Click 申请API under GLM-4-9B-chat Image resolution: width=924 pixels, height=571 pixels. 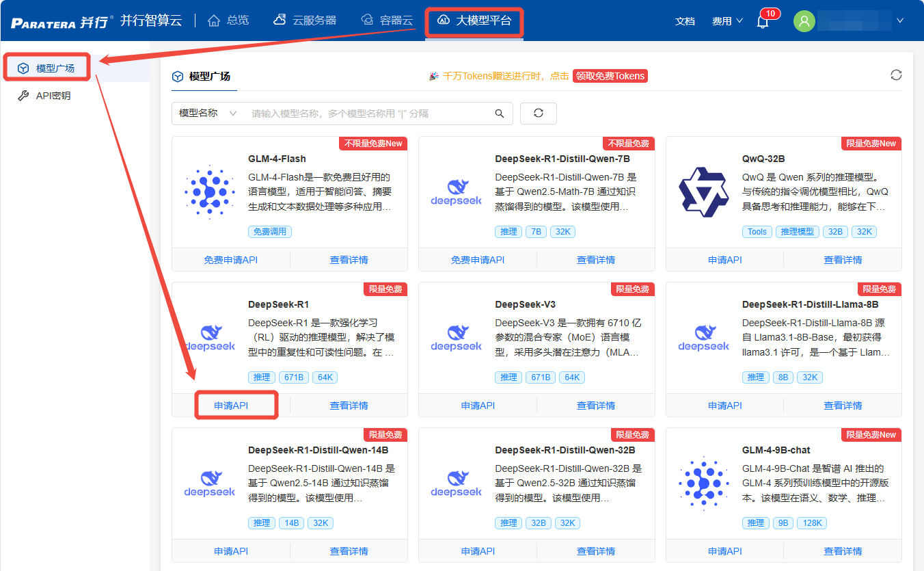click(x=725, y=551)
